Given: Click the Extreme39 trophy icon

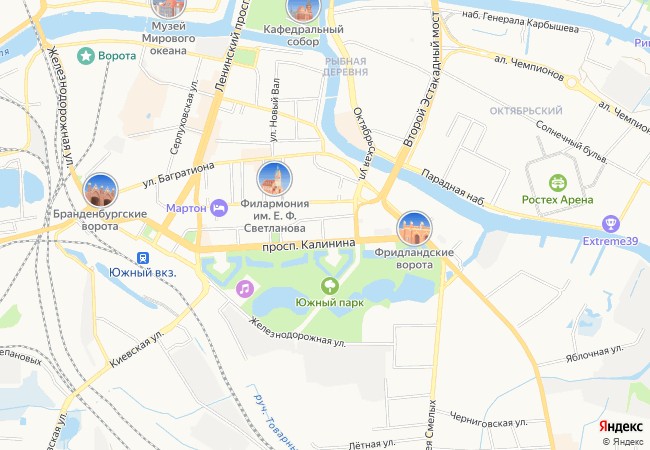Looking at the screenshot, I should click(x=611, y=224).
